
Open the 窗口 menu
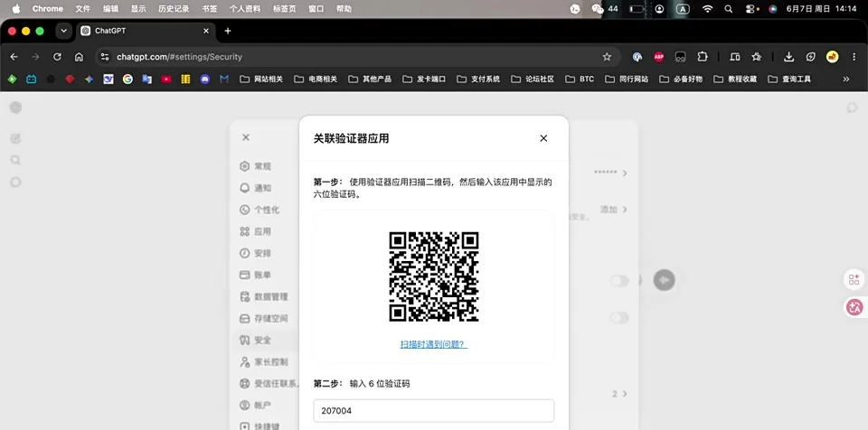click(316, 9)
